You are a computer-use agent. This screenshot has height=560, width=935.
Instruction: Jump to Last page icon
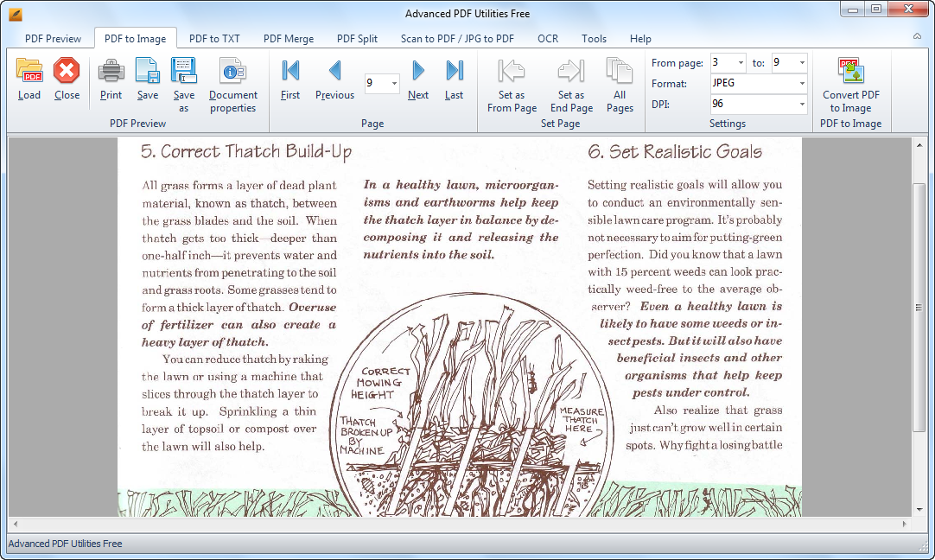pyautogui.click(x=455, y=71)
